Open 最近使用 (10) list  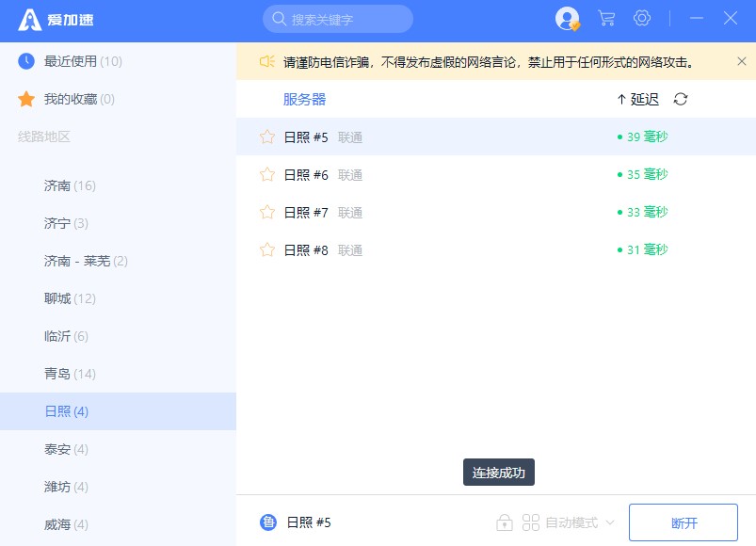click(118, 61)
